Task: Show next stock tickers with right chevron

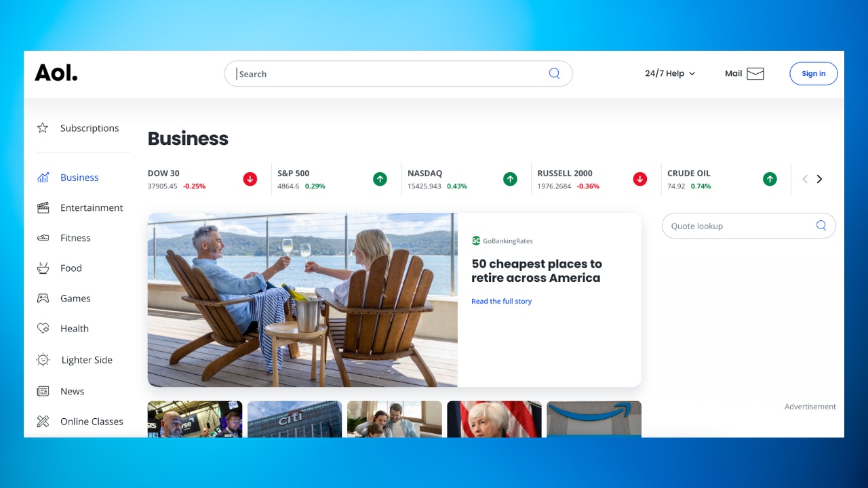Action: point(819,179)
